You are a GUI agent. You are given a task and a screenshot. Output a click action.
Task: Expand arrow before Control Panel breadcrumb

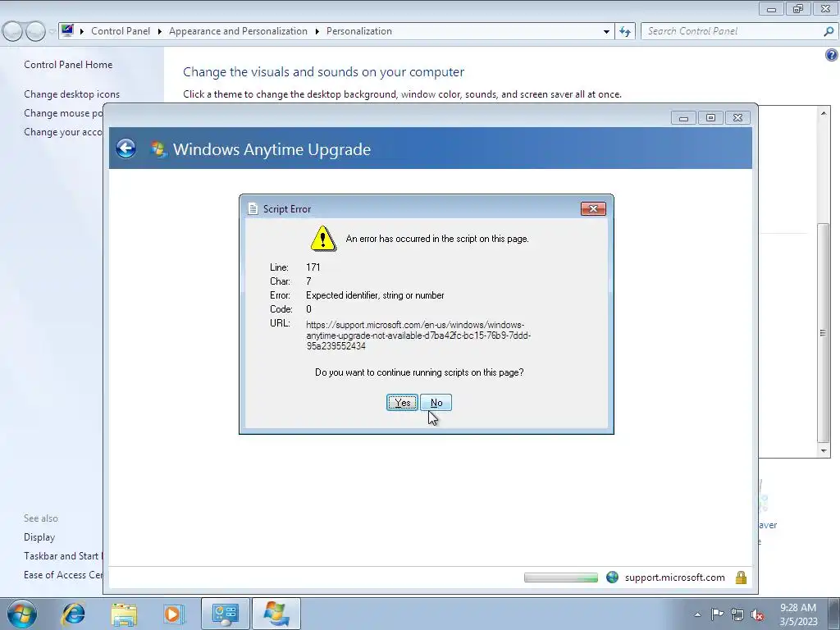click(x=82, y=32)
